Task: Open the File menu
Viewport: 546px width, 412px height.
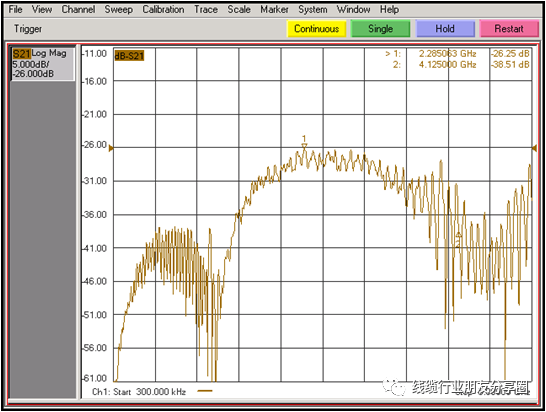Action: pos(15,9)
